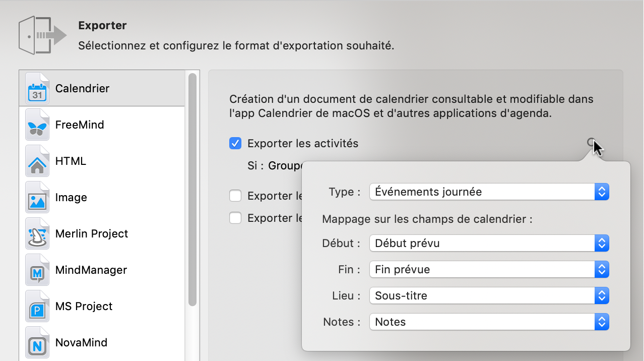644x361 pixels.
Task: Uncheck Exporter les activités
Action: 235,143
